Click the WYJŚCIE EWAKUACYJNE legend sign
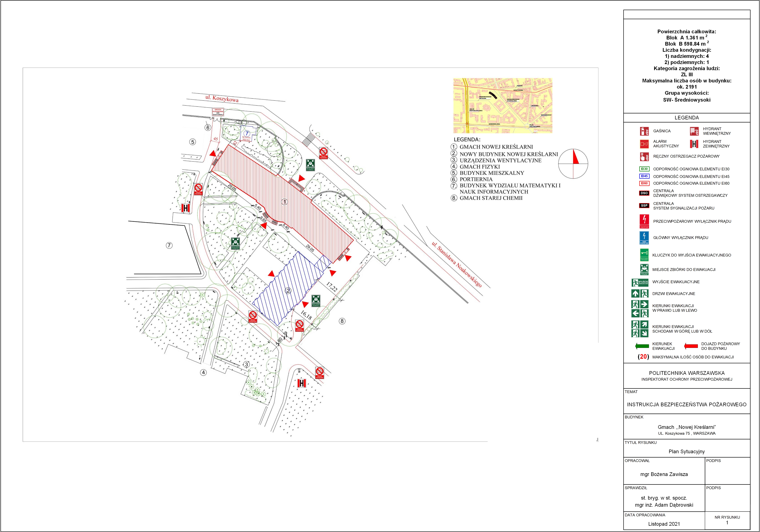Image resolution: width=760 pixels, height=532 pixels. point(640,282)
